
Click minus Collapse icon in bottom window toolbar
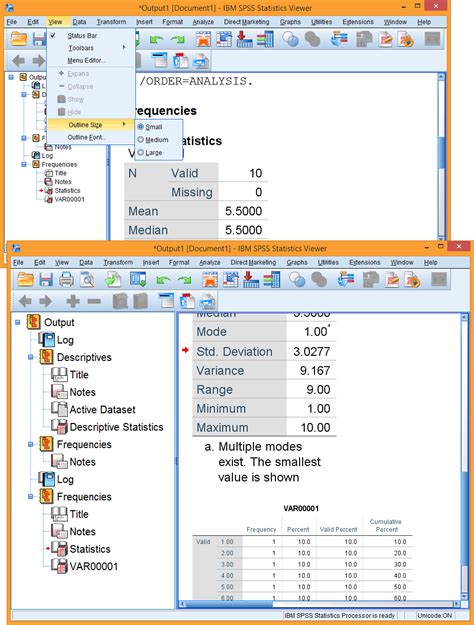(x=94, y=301)
